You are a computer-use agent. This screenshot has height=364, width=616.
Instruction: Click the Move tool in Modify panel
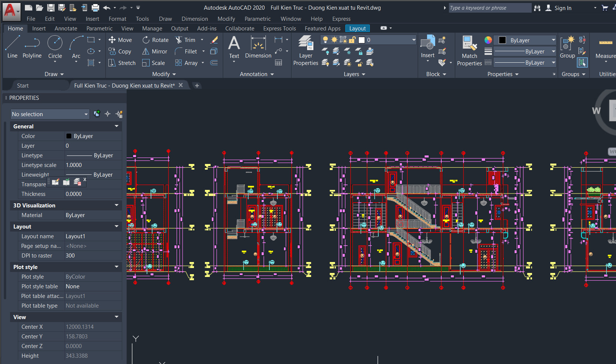point(121,40)
